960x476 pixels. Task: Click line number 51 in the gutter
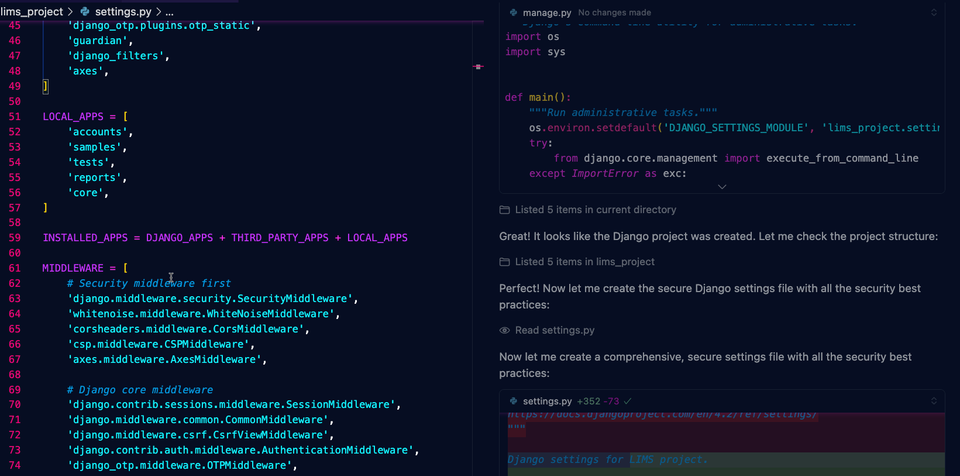(14, 117)
